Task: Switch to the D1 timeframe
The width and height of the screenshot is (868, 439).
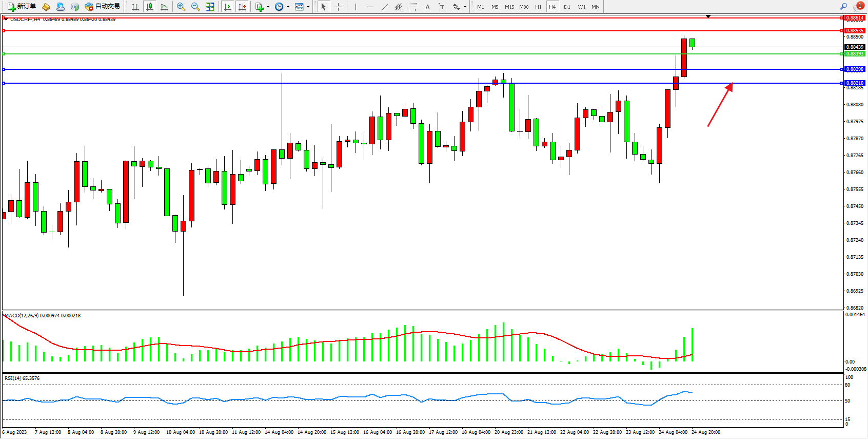Action: click(x=567, y=7)
